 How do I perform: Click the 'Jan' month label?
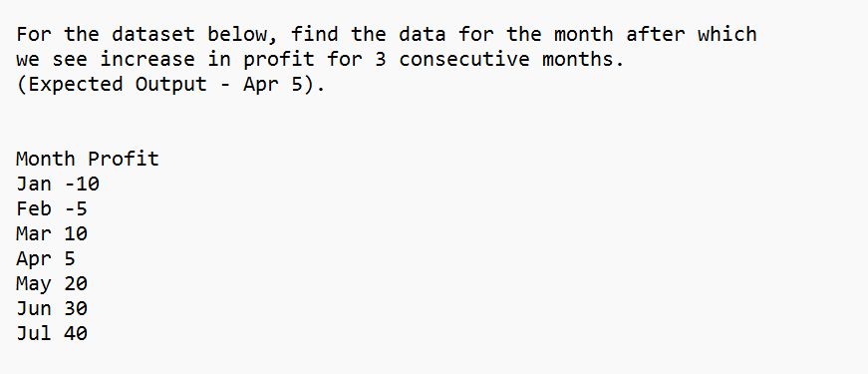click(x=34, y=184)
